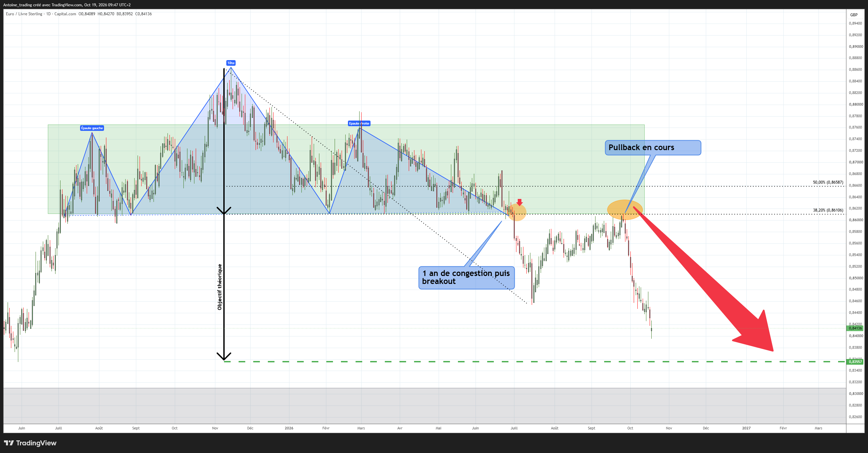Viewport: 868px width, 453px height.
Task: Click the small red down-arrow breakout marker
Action: point(520,202)
